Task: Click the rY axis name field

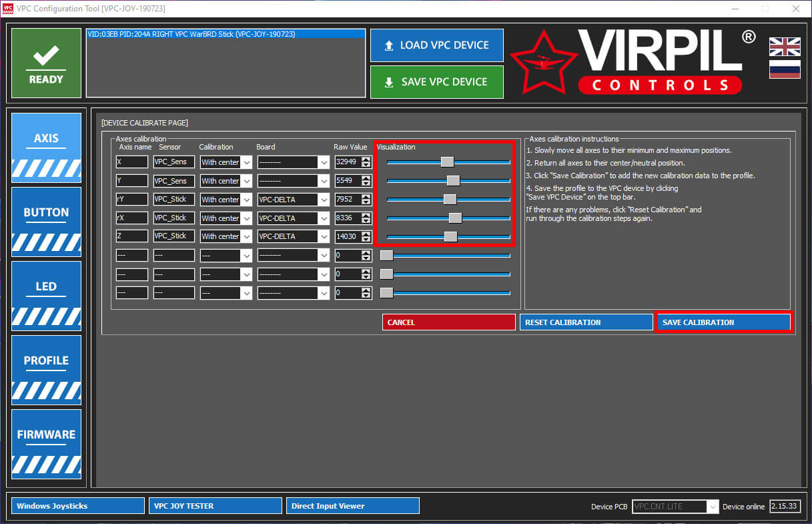Action: pyautogui.click(x=132, y=200)
